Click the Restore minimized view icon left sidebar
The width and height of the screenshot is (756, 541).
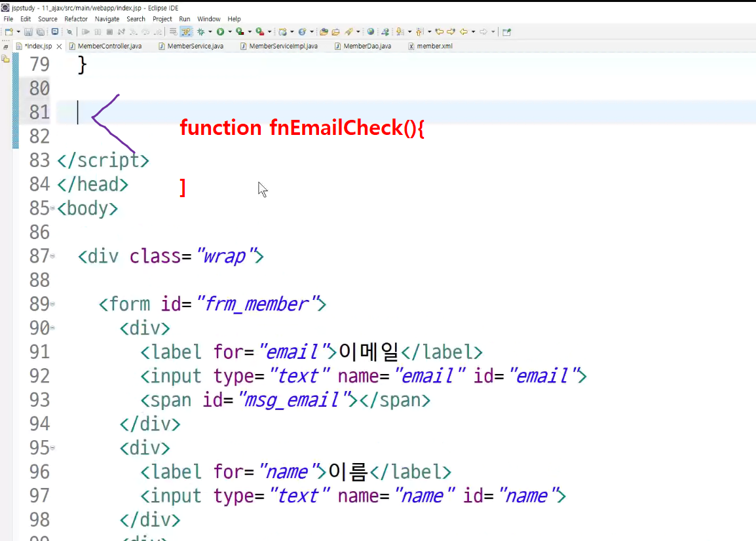click(5, 47)
